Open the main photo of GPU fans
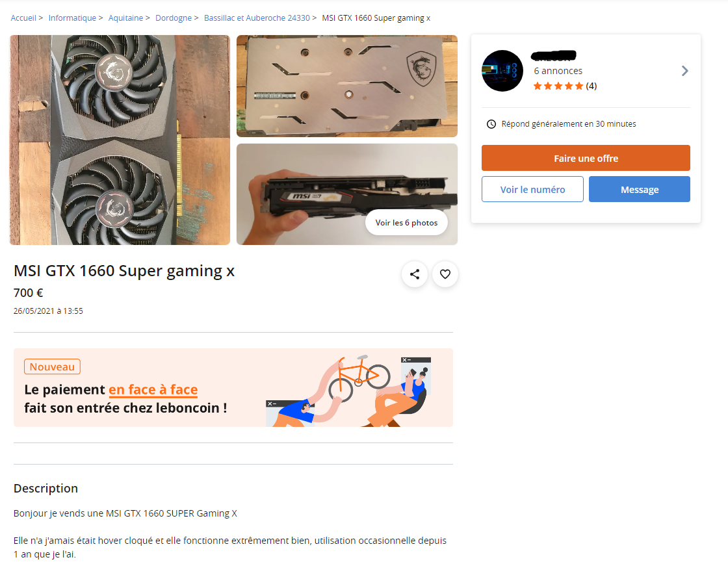 pos(120,140)
